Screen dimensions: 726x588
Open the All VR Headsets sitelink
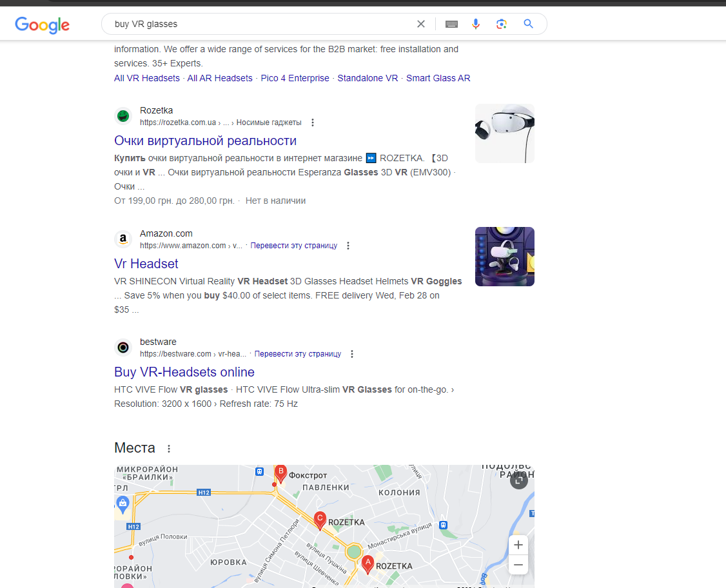pyautogui.click(x=147, y=78)
